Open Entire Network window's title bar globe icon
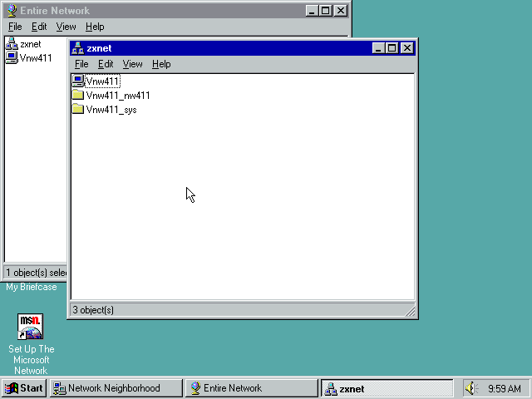This screenshot has width=532, height=399. point(12,11)
